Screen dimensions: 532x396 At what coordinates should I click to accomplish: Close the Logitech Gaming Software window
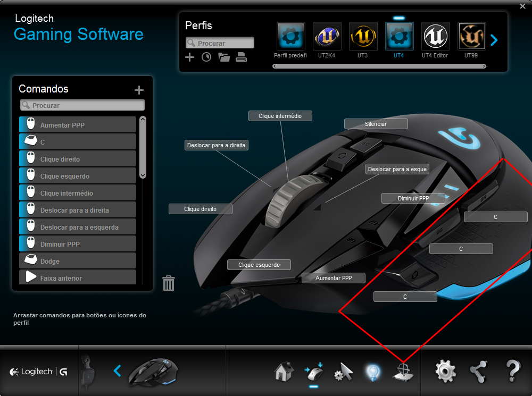[x=522, y=6]
